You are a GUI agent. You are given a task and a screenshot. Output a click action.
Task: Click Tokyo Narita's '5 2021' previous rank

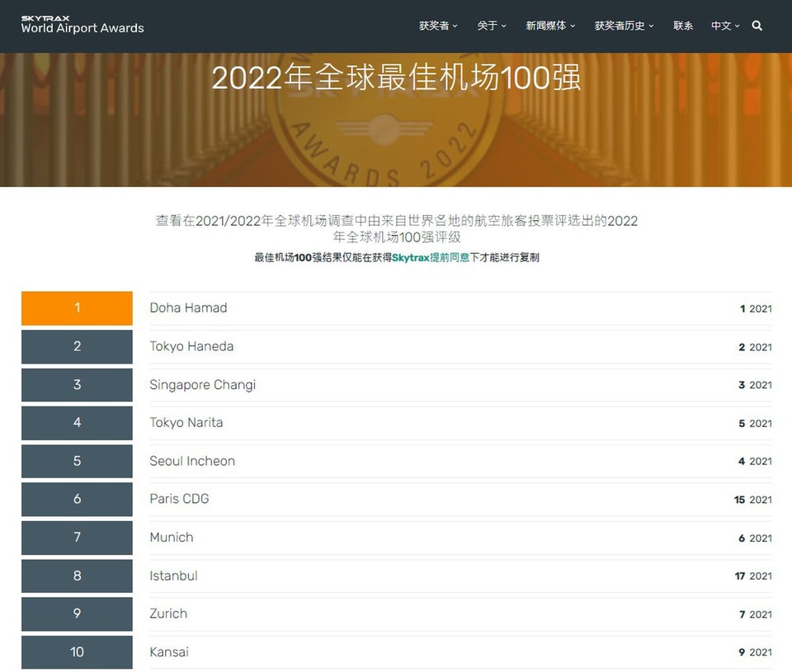755,424
